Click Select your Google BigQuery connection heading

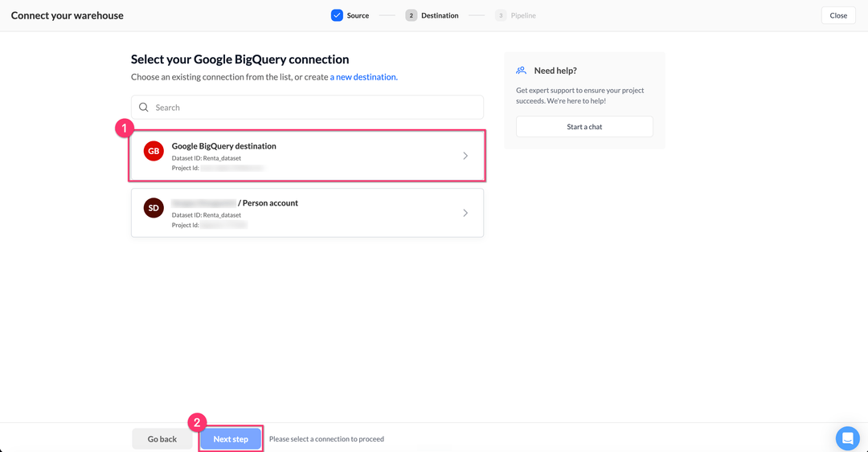240,59
